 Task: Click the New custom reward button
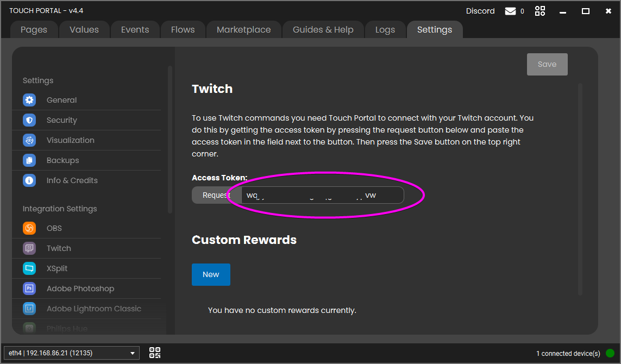click(x=211, y=274)
